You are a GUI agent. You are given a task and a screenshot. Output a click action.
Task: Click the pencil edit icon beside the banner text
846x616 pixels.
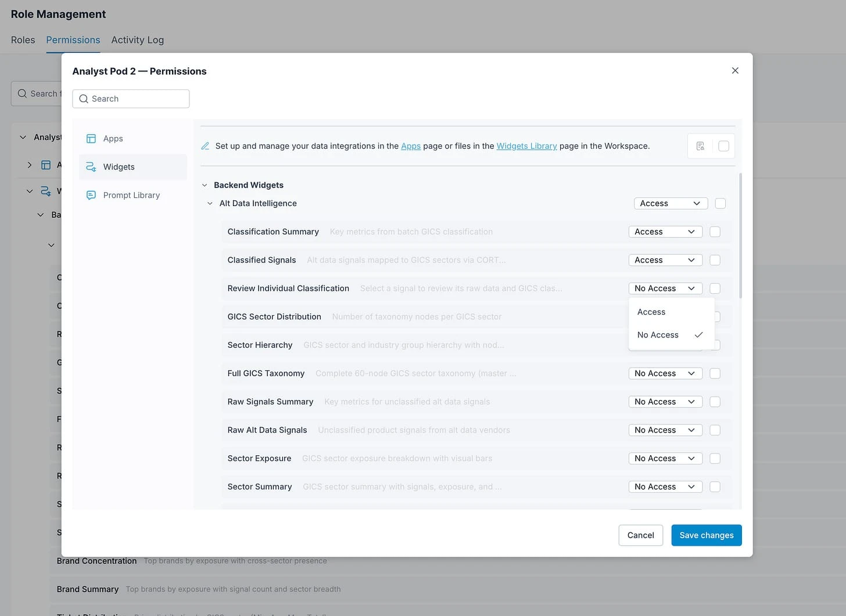click(x=205, y=146)
